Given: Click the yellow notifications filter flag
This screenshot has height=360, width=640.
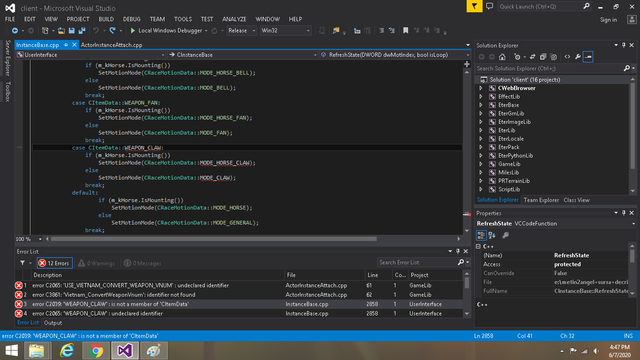Looking at the screenshot, I should click(474, 6).
